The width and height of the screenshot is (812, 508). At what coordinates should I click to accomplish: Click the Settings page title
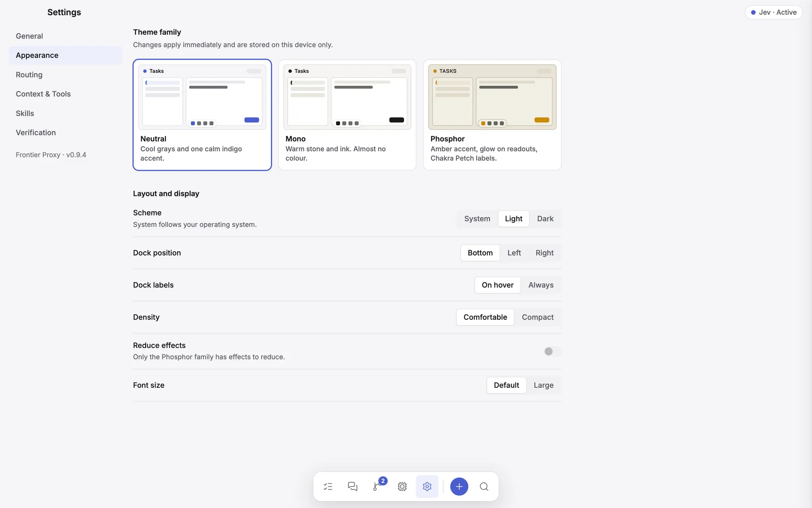[64, 12]
